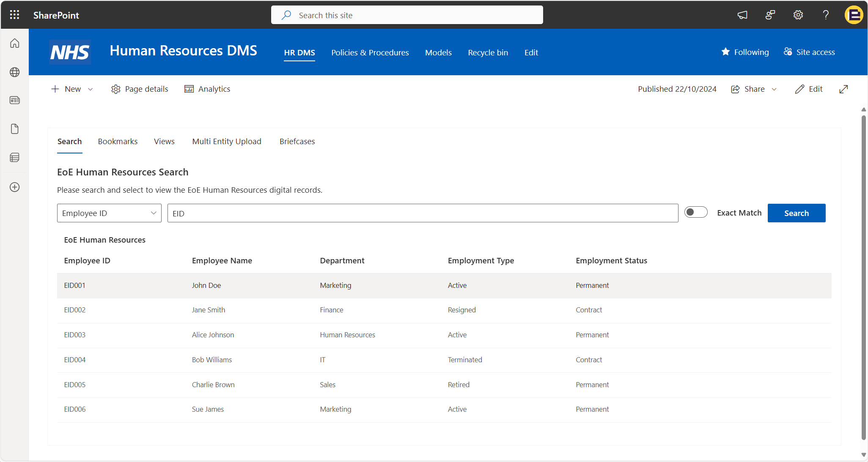Expand the New item dropdown

[90, 89]
